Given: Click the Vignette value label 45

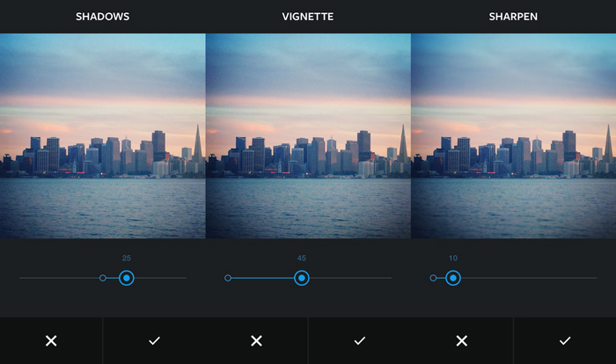Looking at the screenshot, I should [x=302, y=258].
